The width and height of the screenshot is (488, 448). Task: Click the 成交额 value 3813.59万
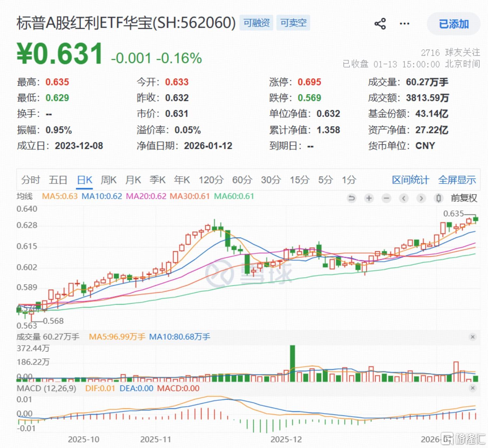tap(428, 98)
